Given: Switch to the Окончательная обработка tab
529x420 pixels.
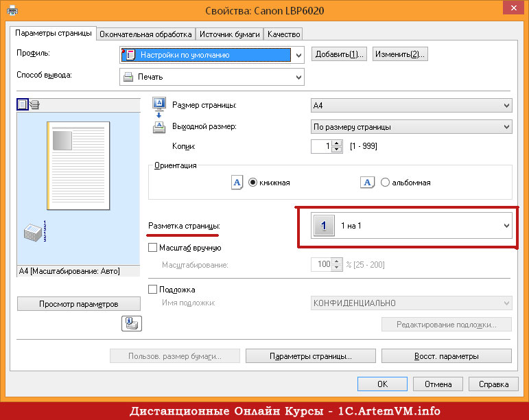Looking at the screenshot, I should point(146,34).
